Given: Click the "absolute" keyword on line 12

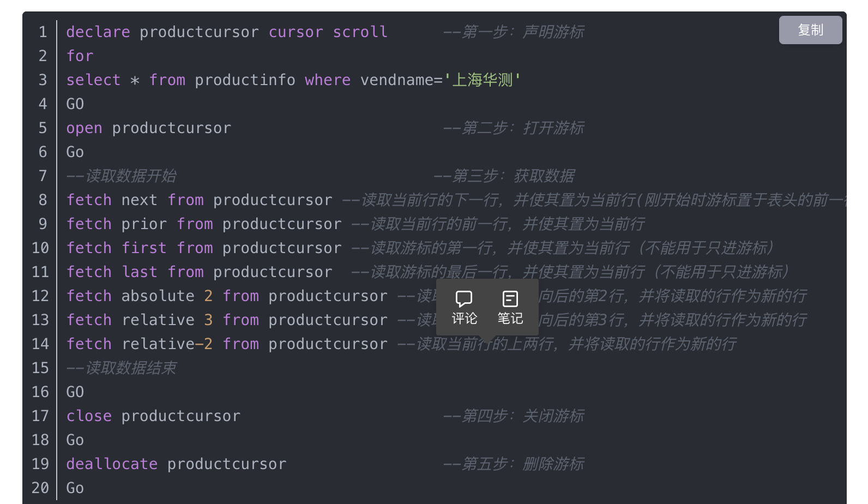Looking at the screenshot, I should tap(158, 296).
